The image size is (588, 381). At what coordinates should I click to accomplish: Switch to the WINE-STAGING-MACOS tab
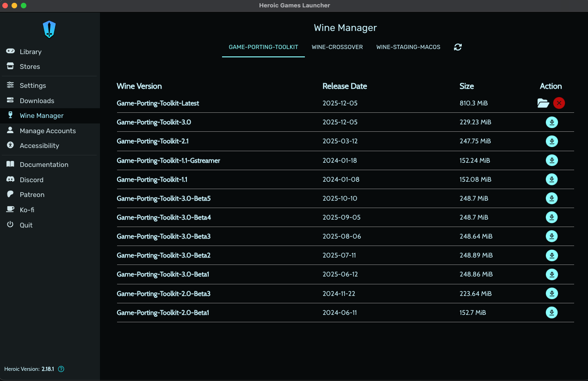(409, 47)
